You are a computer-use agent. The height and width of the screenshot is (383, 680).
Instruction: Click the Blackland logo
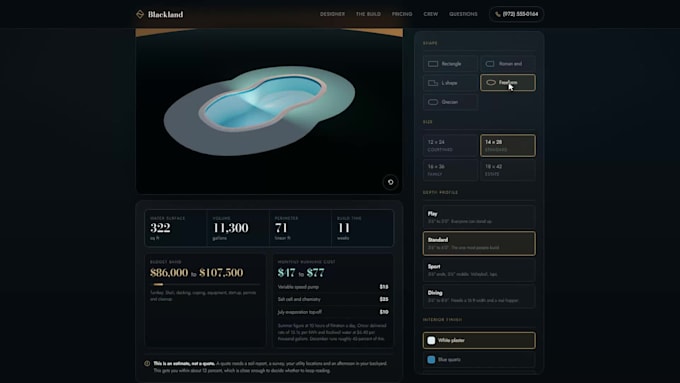tap(160, 14)
